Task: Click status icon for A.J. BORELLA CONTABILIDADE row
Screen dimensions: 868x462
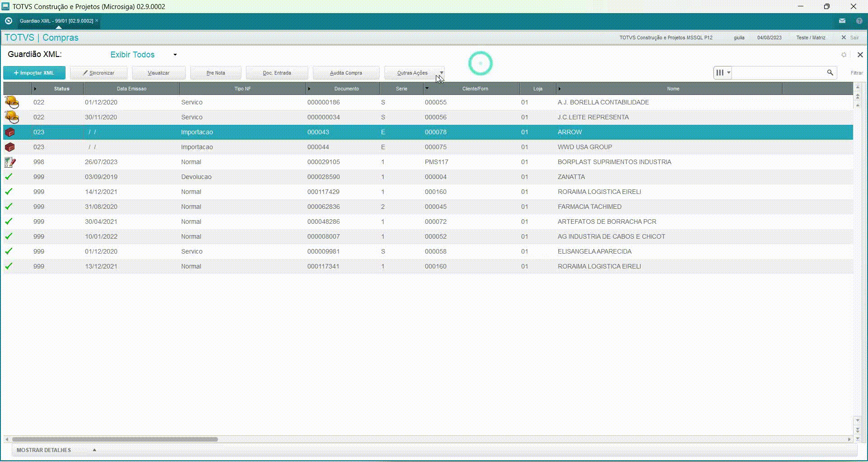Action: coord(11,102)
